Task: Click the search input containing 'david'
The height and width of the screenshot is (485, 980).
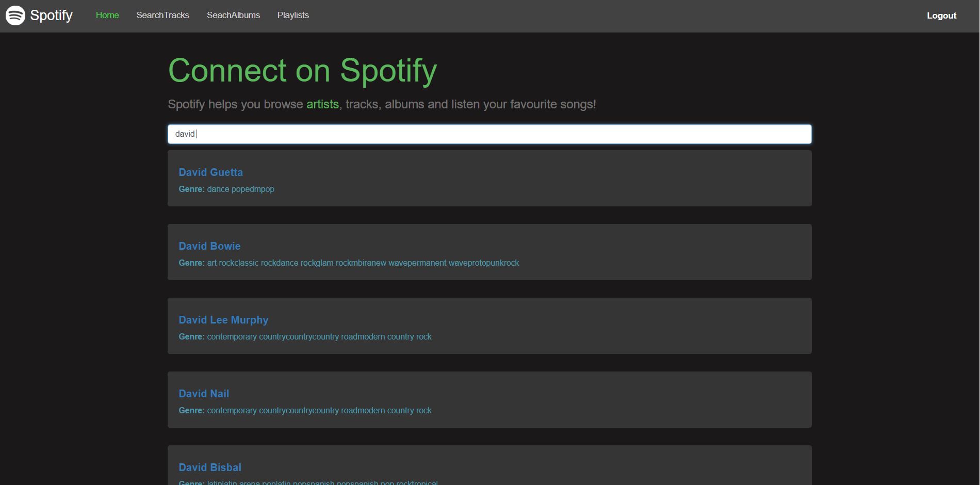Action: point(489,134)
